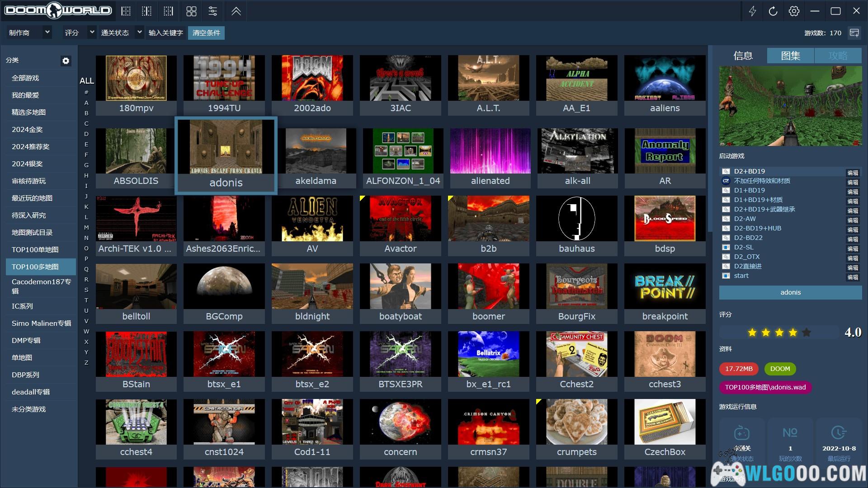The height and width of the screenshot is (488, 868).
Task: Click 编辑 next to D2-AW
Action: coord(852,220)
